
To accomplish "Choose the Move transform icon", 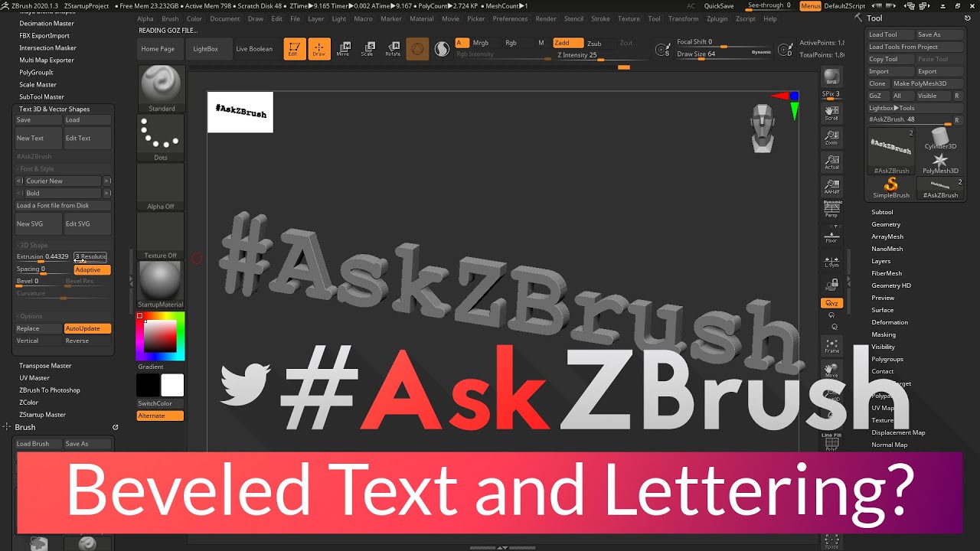I will [x=343, y=49].
